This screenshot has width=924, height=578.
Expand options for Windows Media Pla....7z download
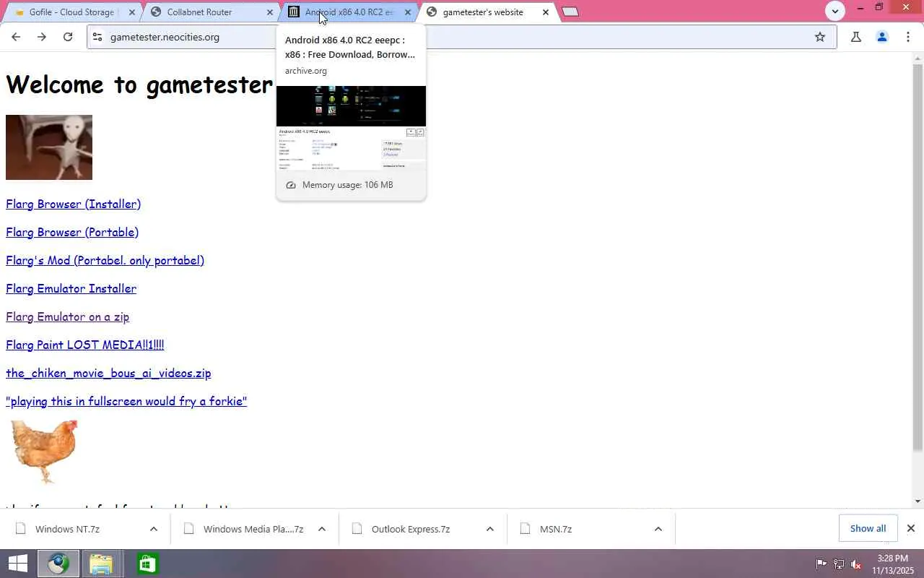[x=322, y=529]
